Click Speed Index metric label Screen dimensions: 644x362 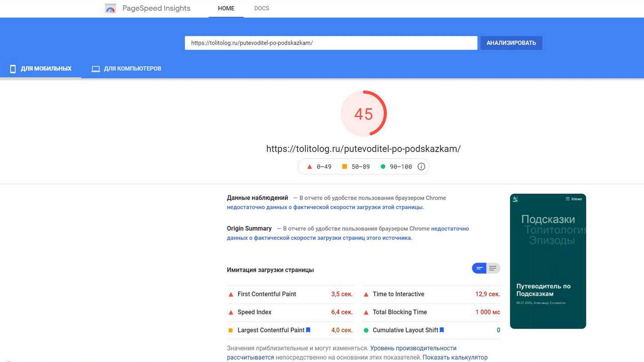[254, 312]
